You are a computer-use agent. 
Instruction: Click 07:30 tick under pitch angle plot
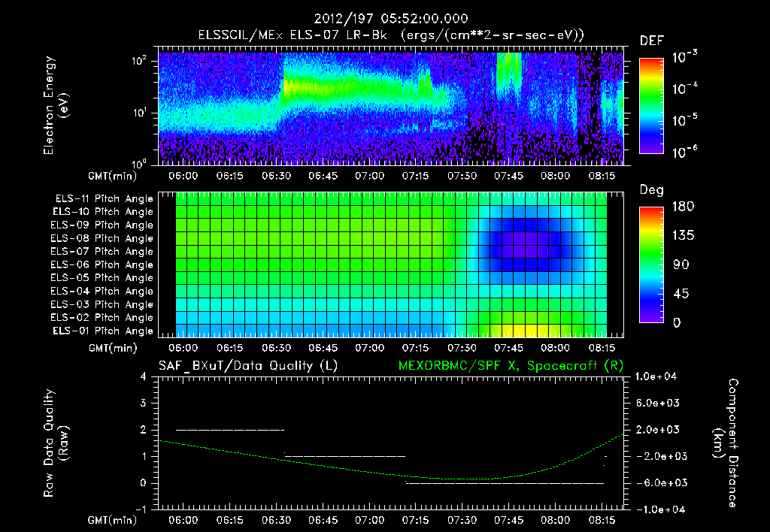point(462,348)
